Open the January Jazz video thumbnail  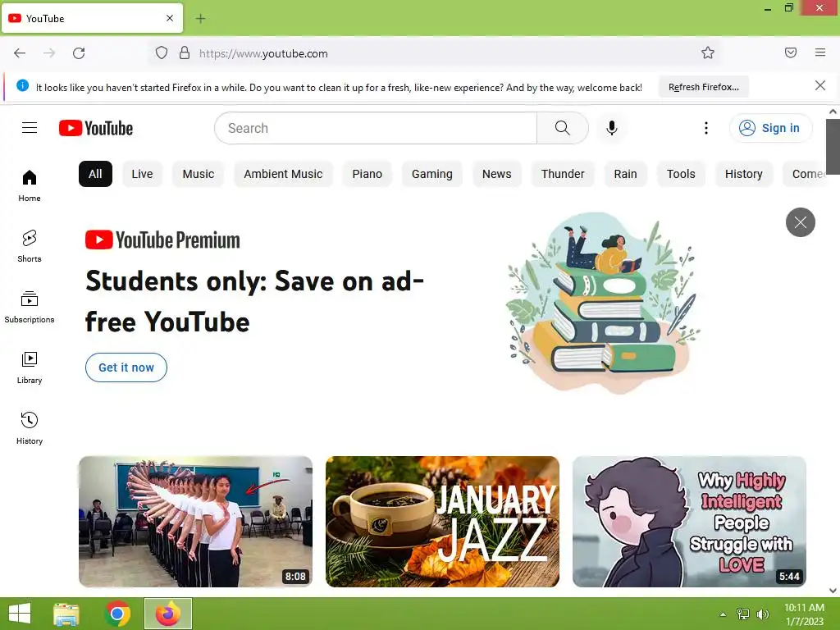click(442, 522)
